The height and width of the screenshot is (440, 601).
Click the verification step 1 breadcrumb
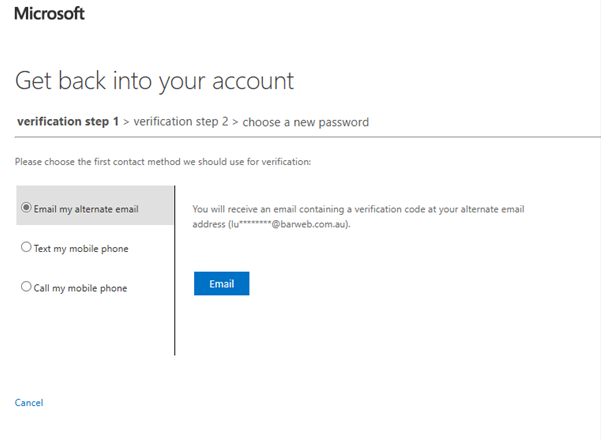pyautogui.click(x=68, y=121)
